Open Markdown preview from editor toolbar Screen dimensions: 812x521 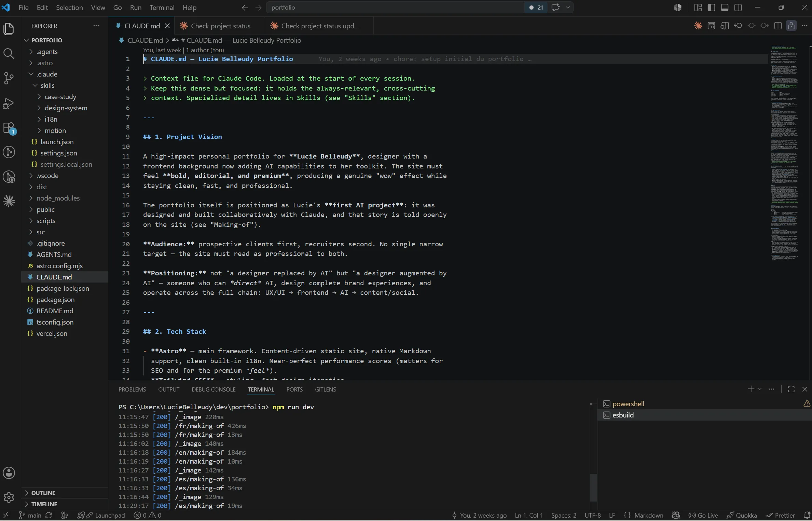(712, 26)
